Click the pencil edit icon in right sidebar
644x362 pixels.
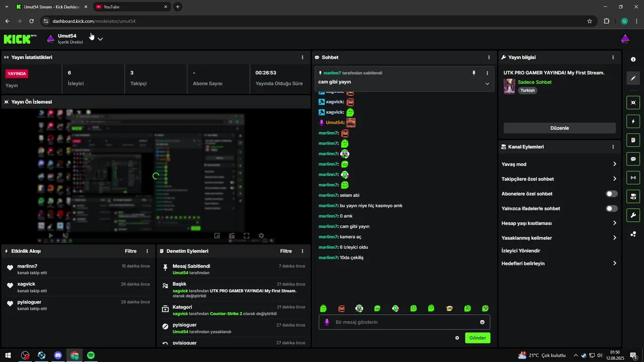[x=633, y=78]
